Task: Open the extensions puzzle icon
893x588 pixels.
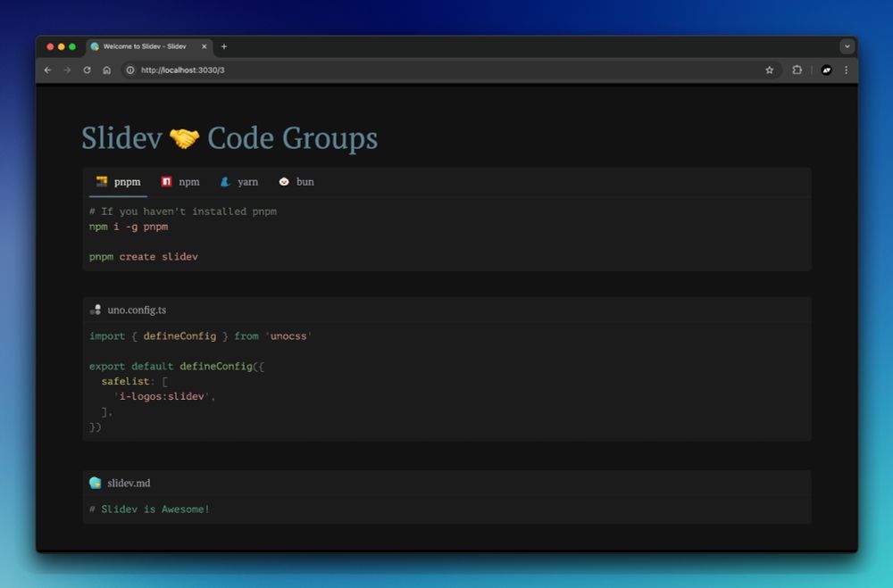Action: 797,70
